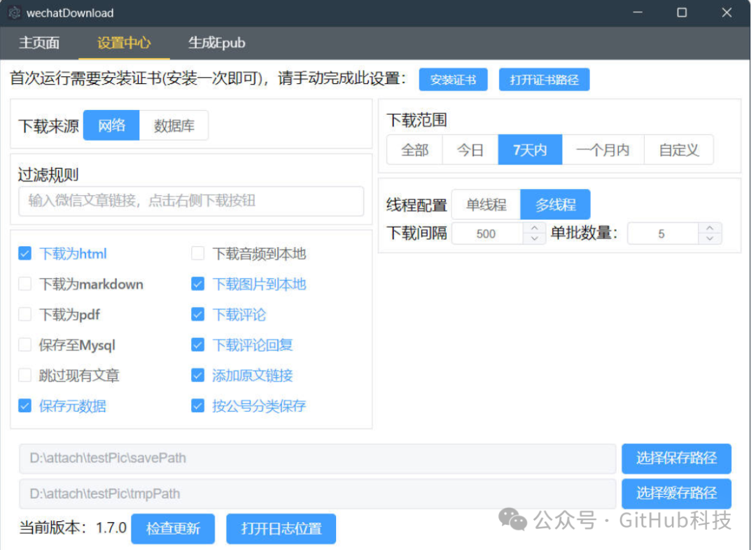
Task: Choose 自定义 download range
Action: [x=678, y=149]
